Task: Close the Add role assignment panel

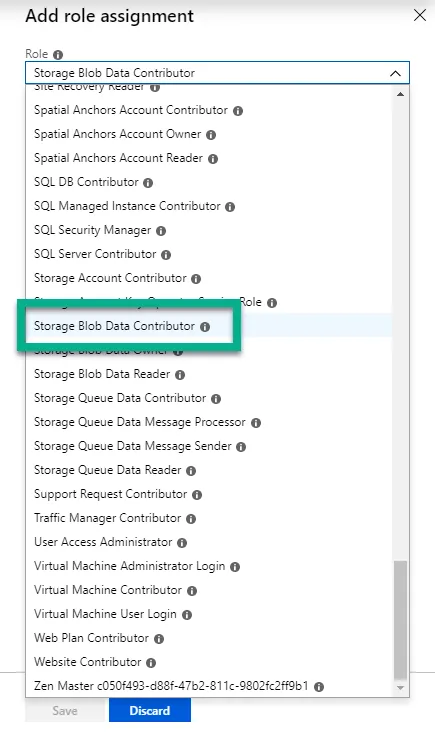Action: pyautogui.click(x=420, y=15)
